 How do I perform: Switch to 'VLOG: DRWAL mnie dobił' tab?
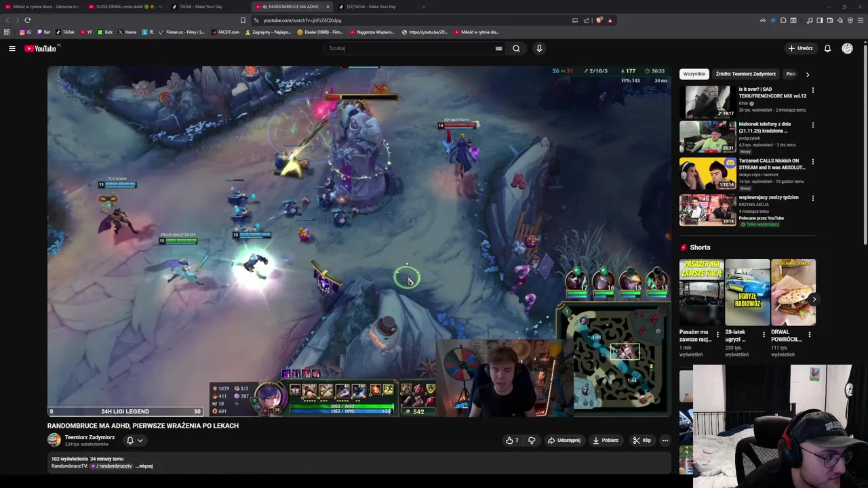click(x=125, y=7)
